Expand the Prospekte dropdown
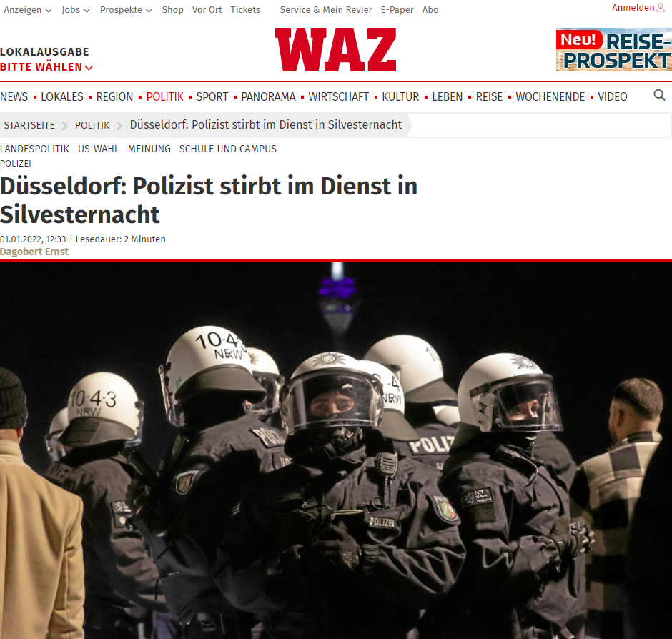Viewport: 672px width, 639px height. point(126,10)
